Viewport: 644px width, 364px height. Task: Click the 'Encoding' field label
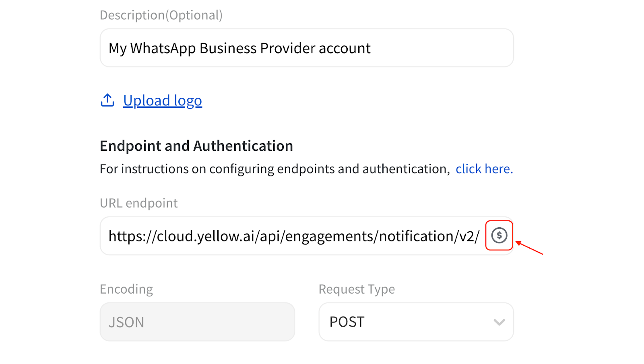[x=126, y=289]
